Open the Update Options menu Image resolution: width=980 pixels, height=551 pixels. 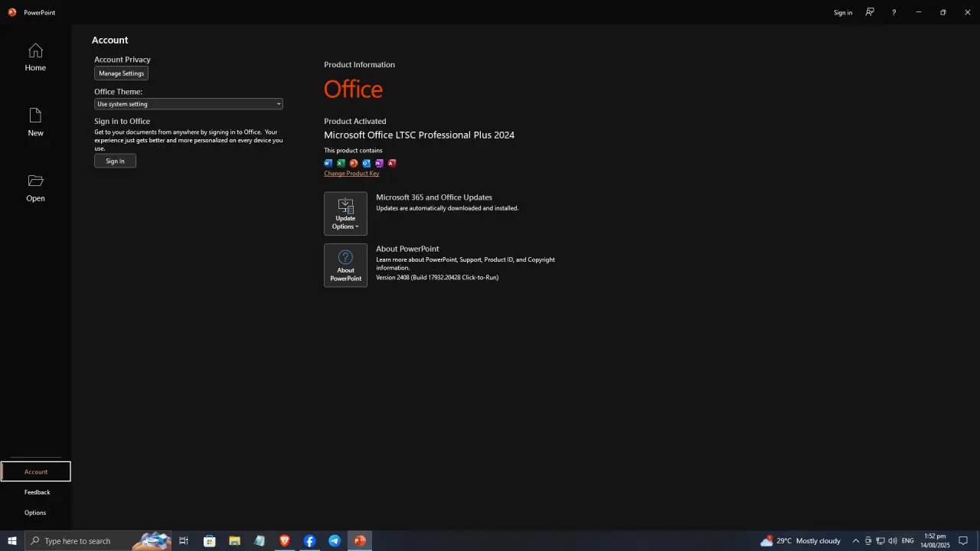[x=345, y=214]
